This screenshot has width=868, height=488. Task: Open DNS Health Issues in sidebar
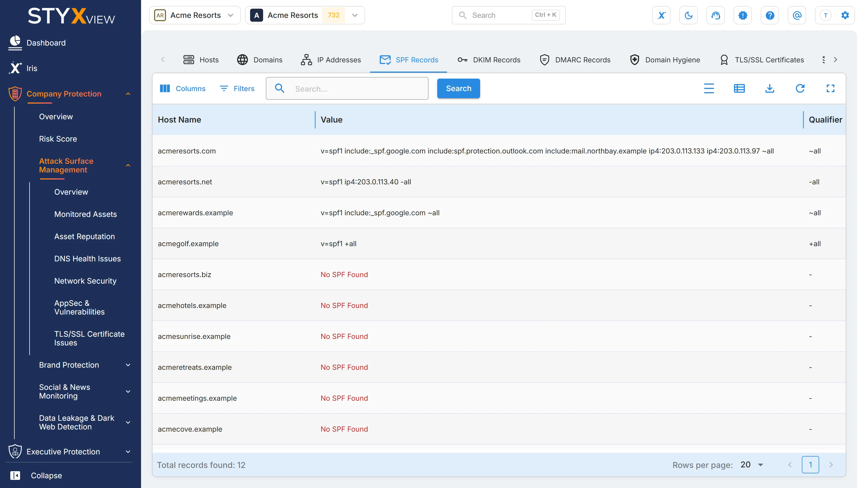[87, 259]
